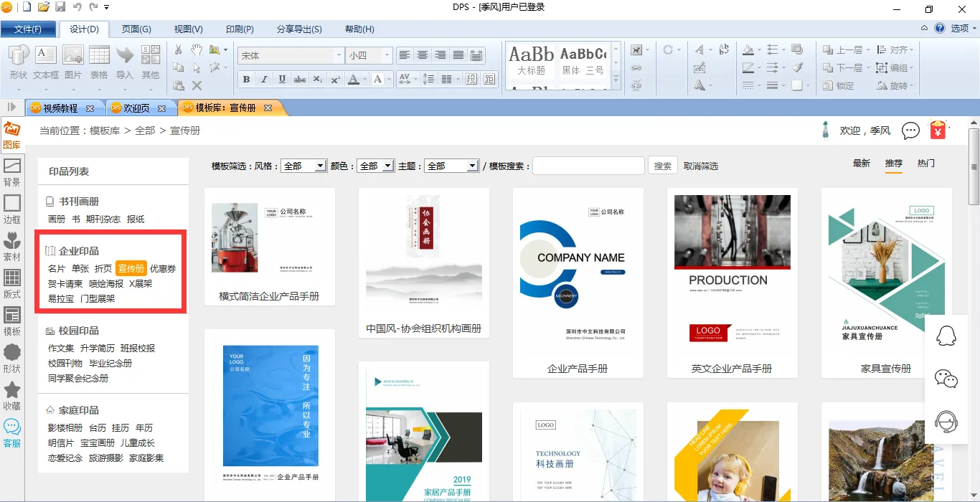980x502 pixels.
Task: Open the 背景 sidebar icon
Action: click(x=11, y=172)
